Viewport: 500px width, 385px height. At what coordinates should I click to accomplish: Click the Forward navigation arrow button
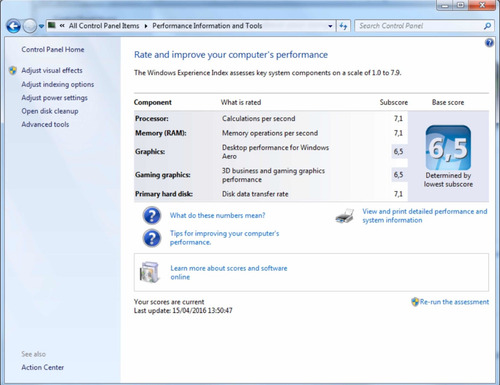(30, 26)
